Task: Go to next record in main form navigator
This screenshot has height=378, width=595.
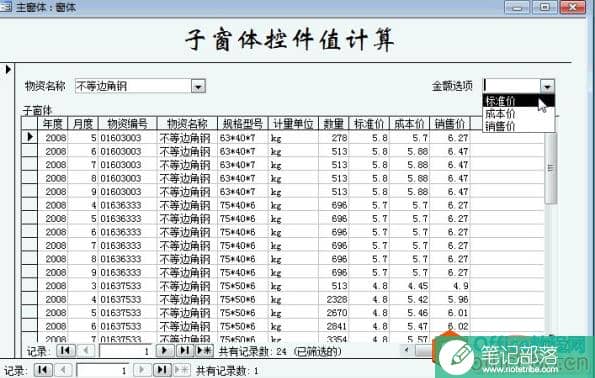Action: click(142, 370)
